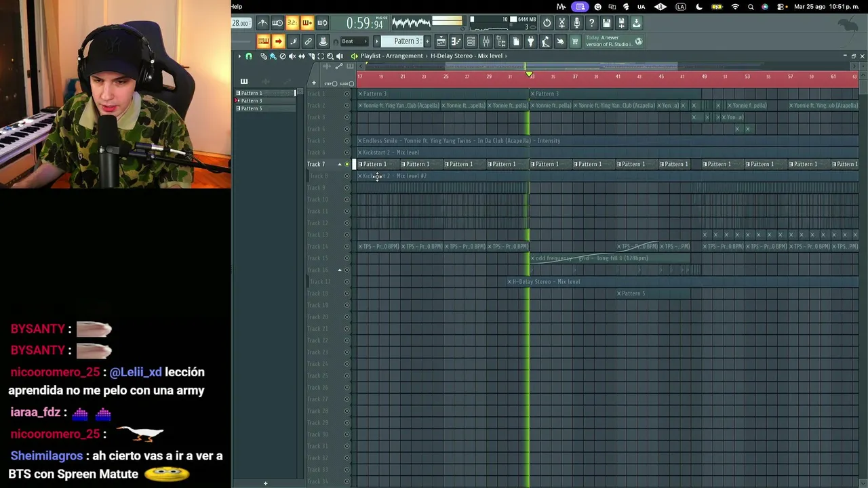Click the playlist playback speaker tool
Image resolution: width=868 pixels, height=488 pixels.
tap(340, 56)
